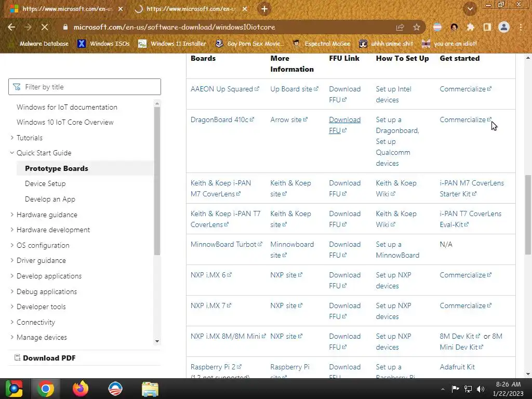Screen dimensions: 532x399
Task: Expand the Tutorials section
Action: click(26, 138)
